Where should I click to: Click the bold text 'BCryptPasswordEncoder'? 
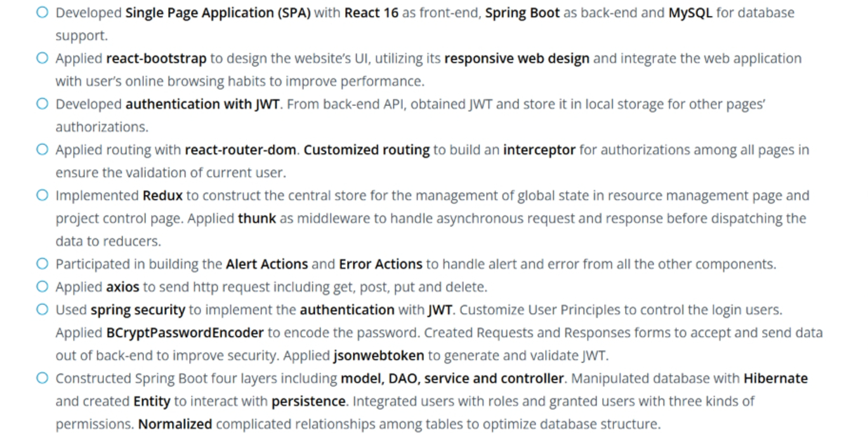[x=185, y=333]
